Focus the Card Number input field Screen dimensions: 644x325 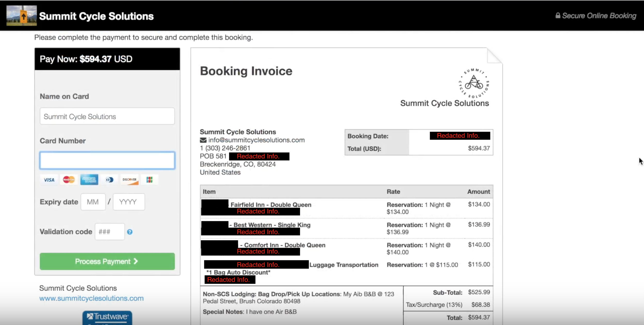click(x=107, y=160)
